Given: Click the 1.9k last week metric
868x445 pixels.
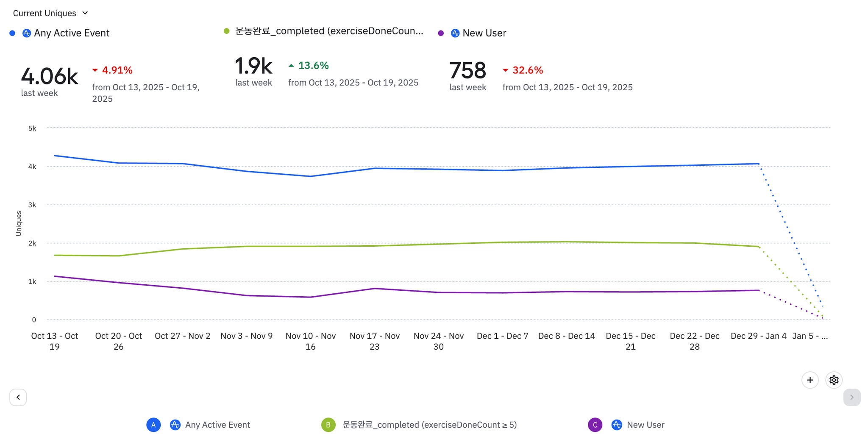Looking at the screenshot, I should (x=253, y=66).
